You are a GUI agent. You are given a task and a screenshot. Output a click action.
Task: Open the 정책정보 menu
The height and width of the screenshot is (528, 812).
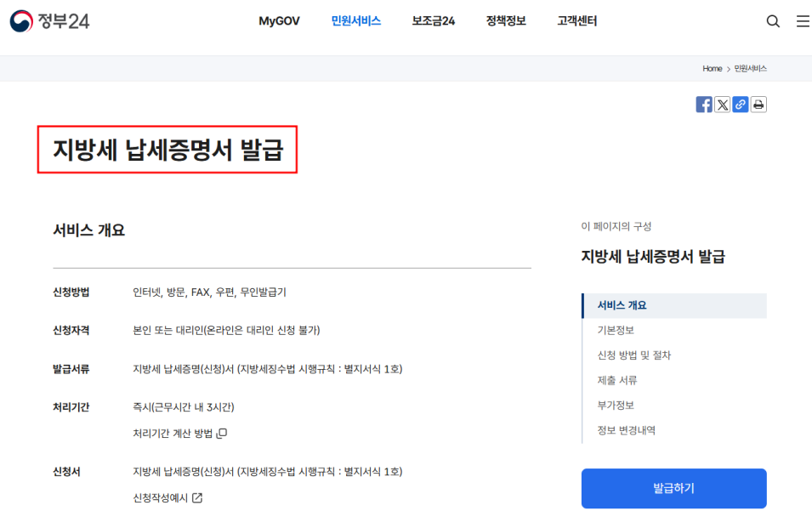pyautogui.click(x=506, y=21)
